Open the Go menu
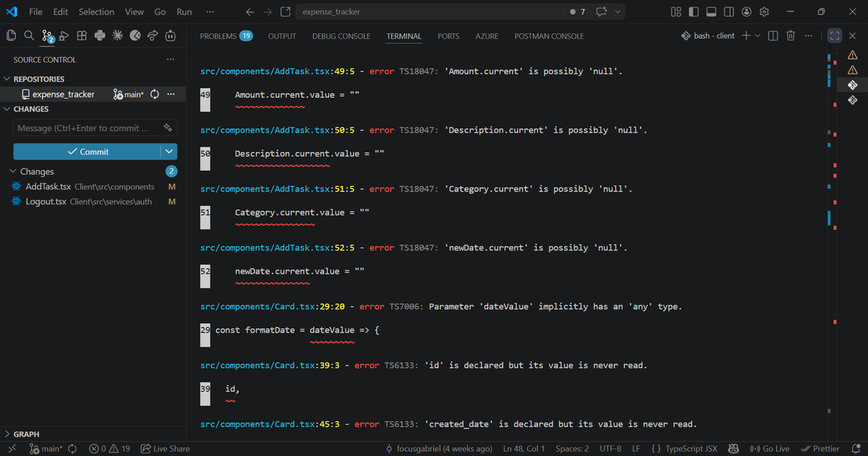This screenshot has height=456, width=868. coord(160,12)
